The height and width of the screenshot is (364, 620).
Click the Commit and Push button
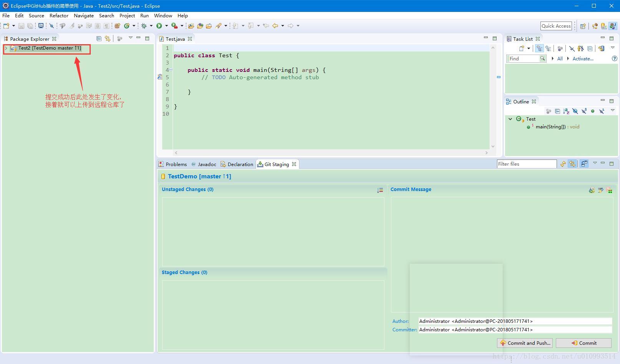pyautogui.click(x=525, y=343)
